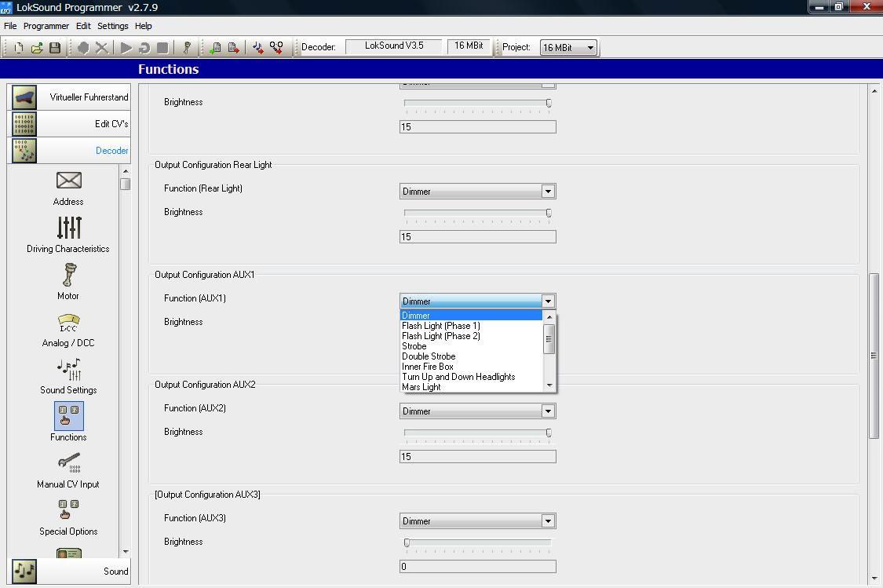Image resolution: width=883 pixels, height=588 pixels.
Task: Choose Double Strobe option
Action: coord(472,356)
